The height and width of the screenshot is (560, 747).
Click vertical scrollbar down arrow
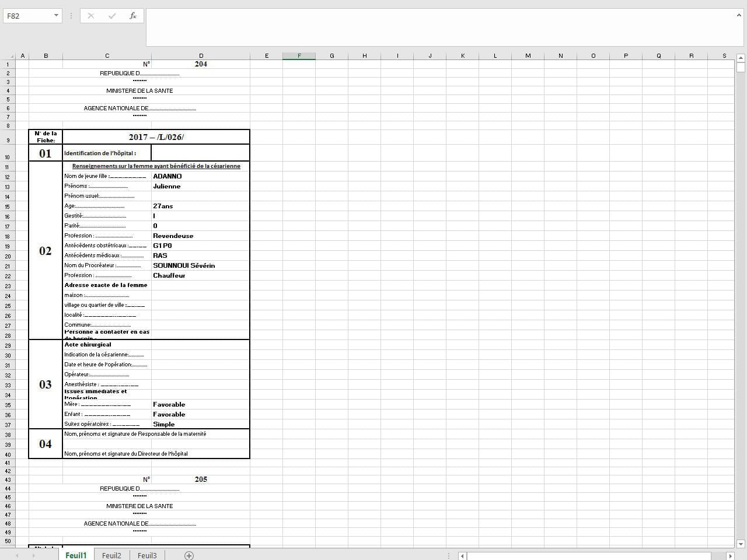point(741,544)
